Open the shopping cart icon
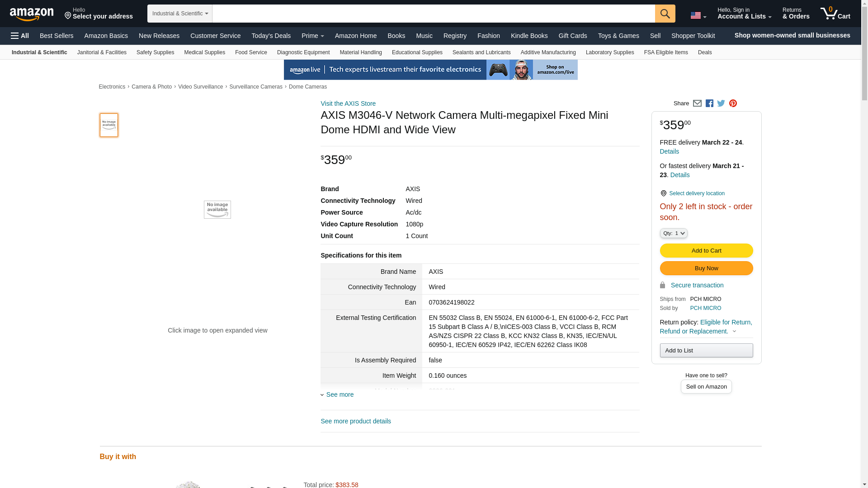 (835, 14)
